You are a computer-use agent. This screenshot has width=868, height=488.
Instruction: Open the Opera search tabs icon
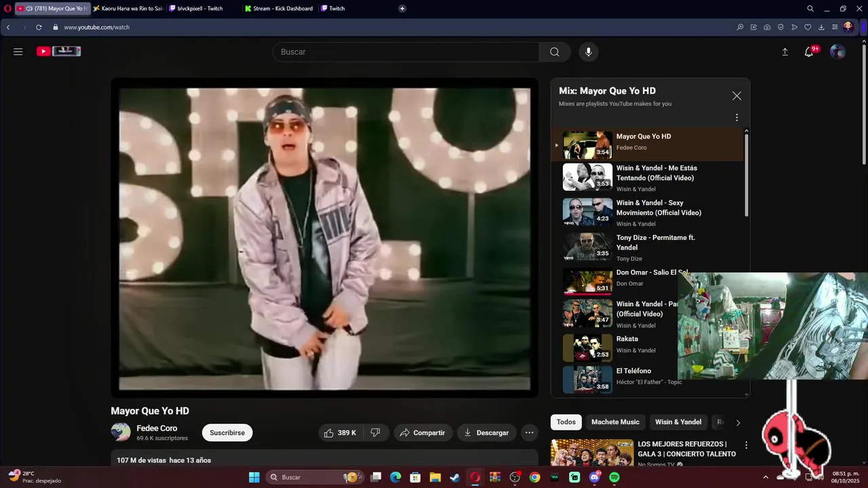point(810,9)
